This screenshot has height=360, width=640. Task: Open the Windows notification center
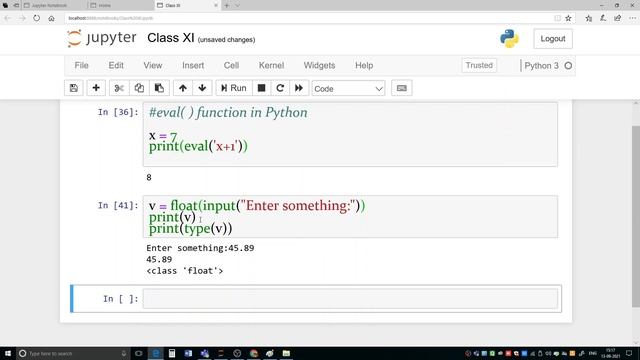(629, 353)
